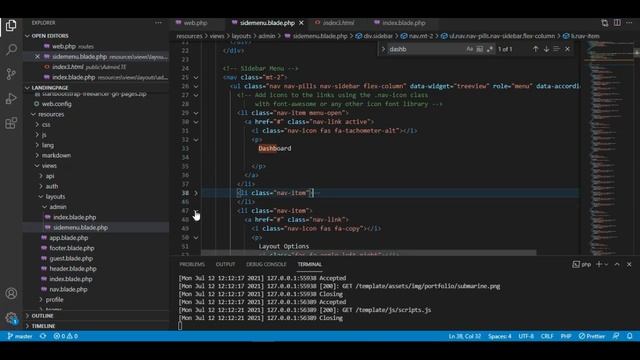Open the Manage gear icon
640x360 pixels.
pos(11,318)
